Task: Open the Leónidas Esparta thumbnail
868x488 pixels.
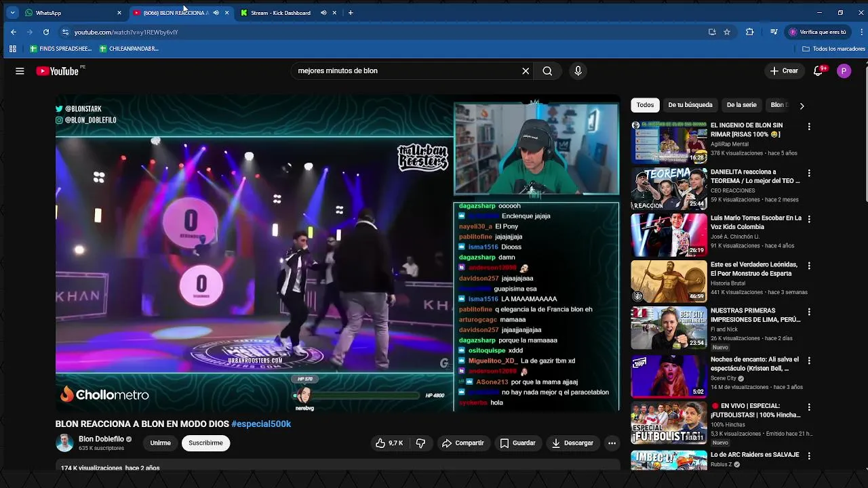Action: [x=669, y=281]
